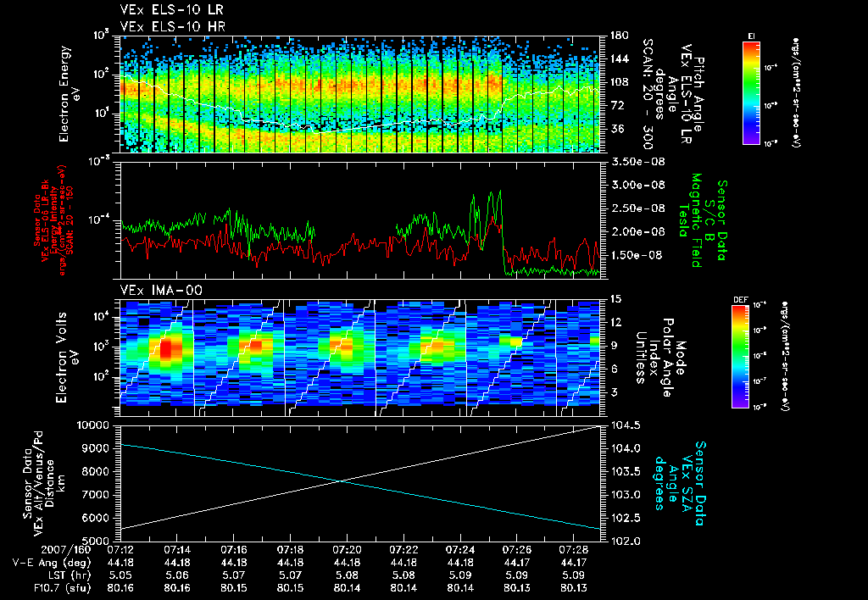Click the '10⁴' tick on Electron Volts axis
Screen dimensions: 868x600
point(102,317)
